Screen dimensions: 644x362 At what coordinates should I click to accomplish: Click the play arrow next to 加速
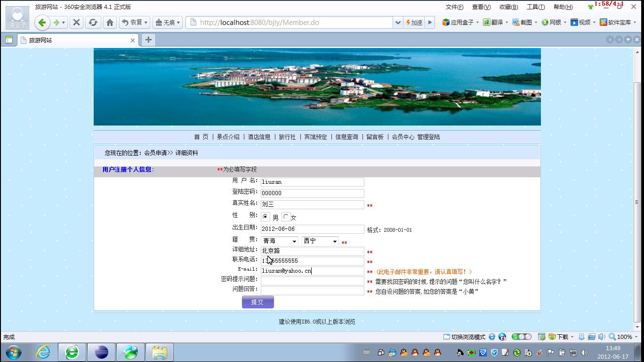tap(429, 22)
